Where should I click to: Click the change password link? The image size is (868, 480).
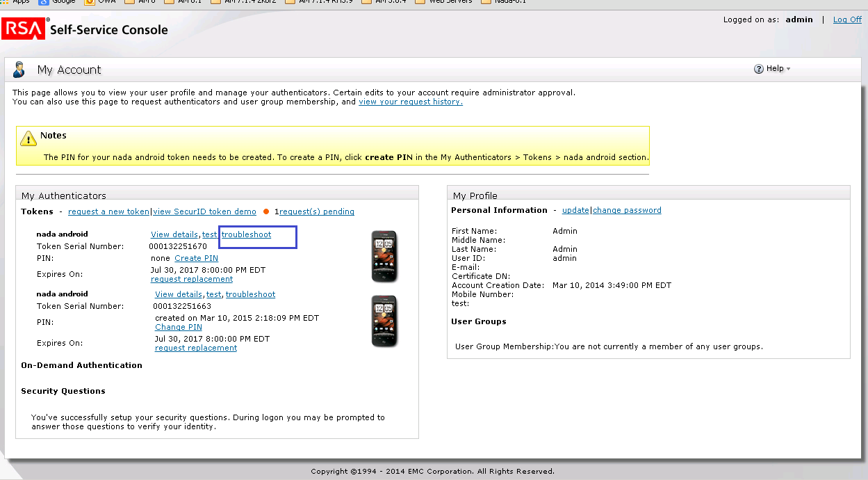(x=627, y=210)
